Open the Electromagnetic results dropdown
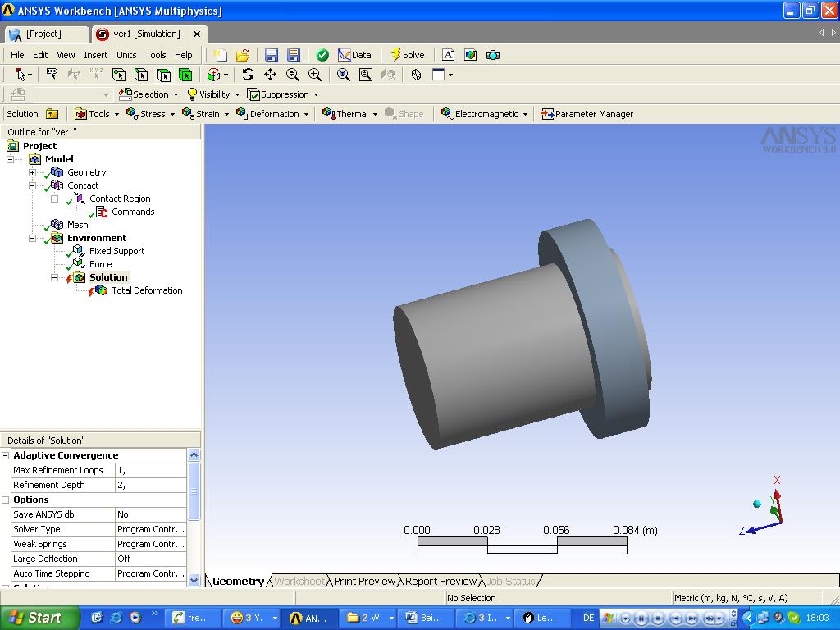Screen dimensions: 840x630 click(485, 113)
